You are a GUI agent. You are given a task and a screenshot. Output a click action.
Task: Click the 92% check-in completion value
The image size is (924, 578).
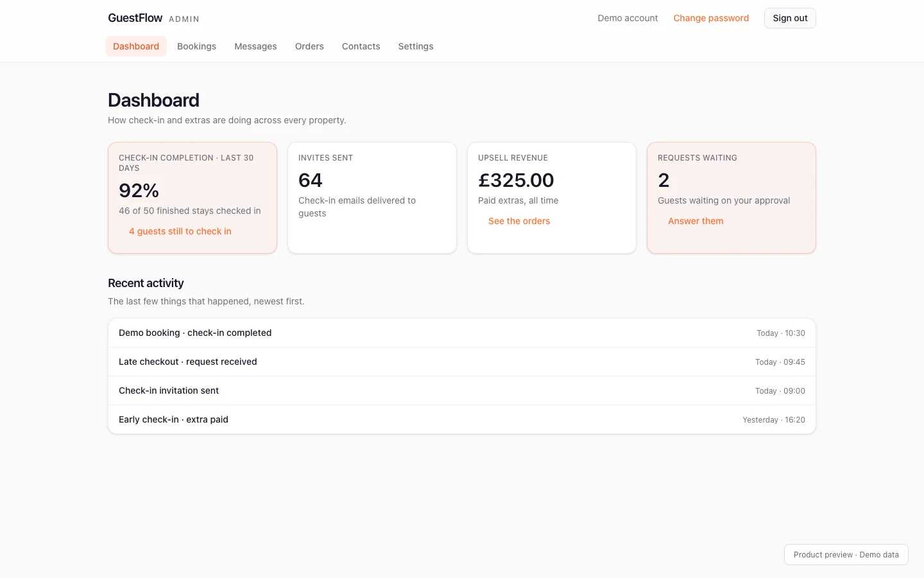139,190
